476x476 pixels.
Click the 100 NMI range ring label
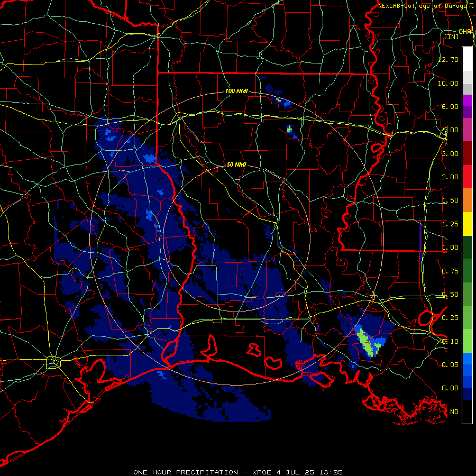pyautogui.click(x=236, y=91)
